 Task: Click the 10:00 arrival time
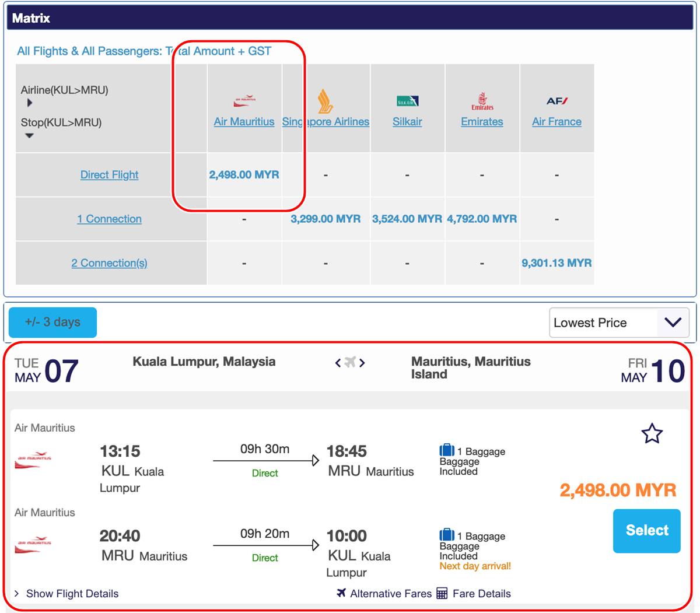pos(346,536)
